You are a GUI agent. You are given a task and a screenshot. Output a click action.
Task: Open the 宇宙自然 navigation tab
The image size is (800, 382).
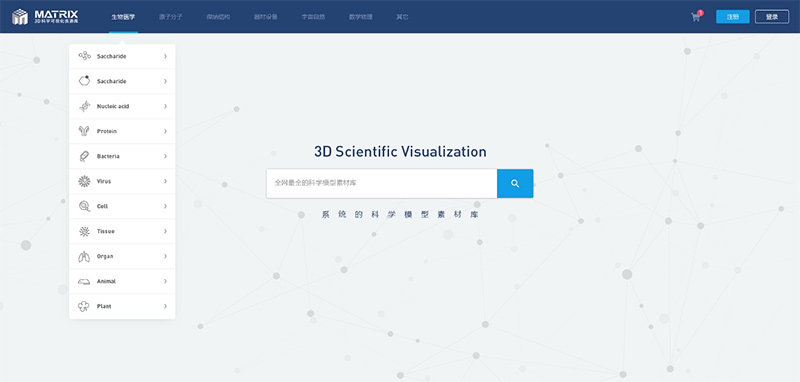tap(313, 17)
